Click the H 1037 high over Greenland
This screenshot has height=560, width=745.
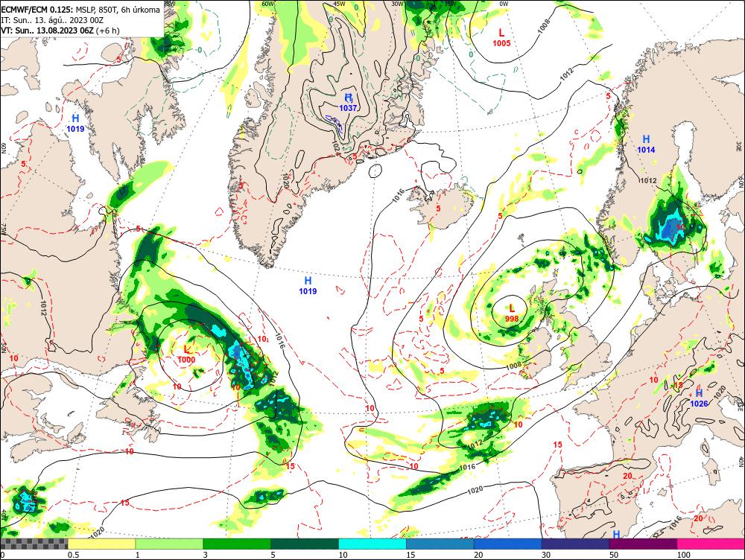(x=348, y=102)
